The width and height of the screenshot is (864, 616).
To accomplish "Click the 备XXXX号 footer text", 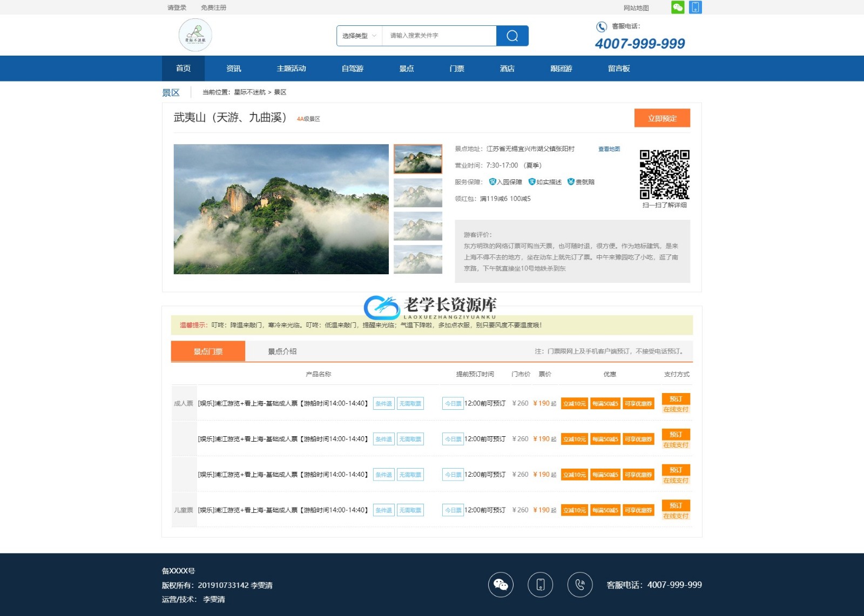I will tap(179, 571).
